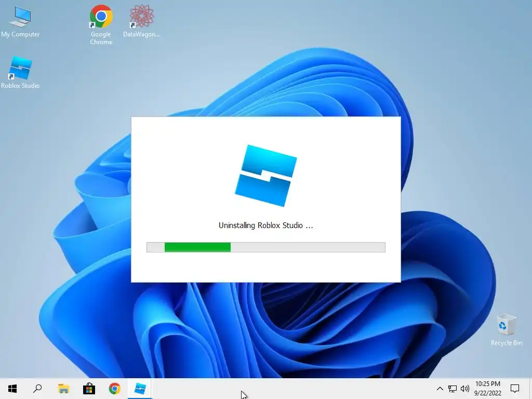Open the Windows Start menu
Screen dimensions: 532x399
pyautogui.click(x=12, y=389)
